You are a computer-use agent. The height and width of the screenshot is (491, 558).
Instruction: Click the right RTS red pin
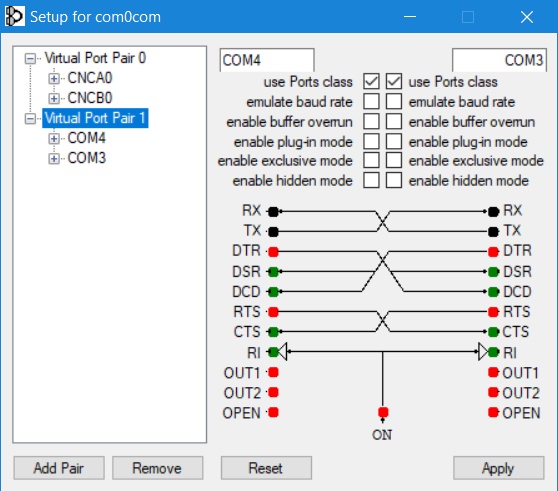coord(493,312)
